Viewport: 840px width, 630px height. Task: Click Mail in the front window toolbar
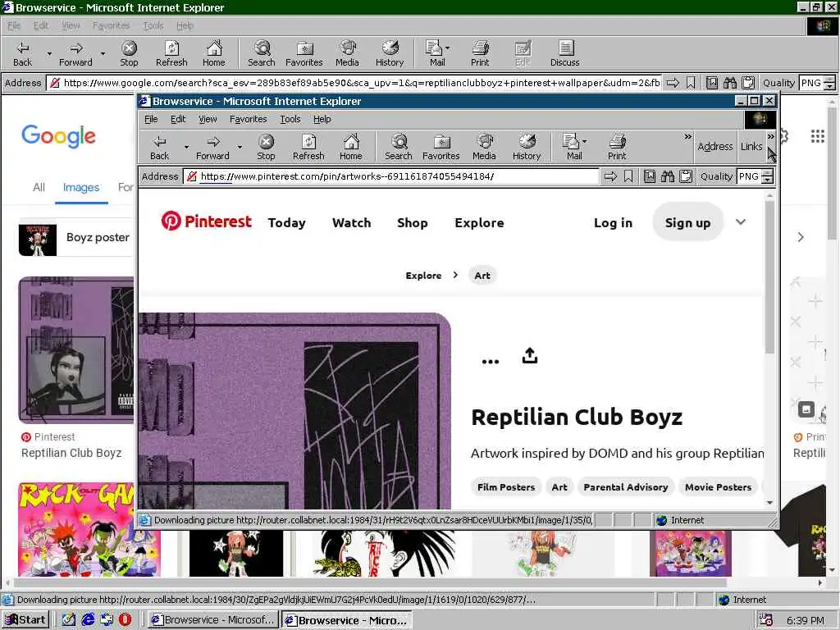click(x=571, y=147)
